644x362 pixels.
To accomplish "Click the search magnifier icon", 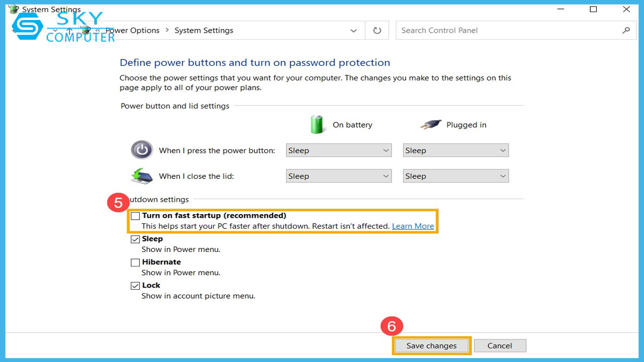I will coord(626,31).
